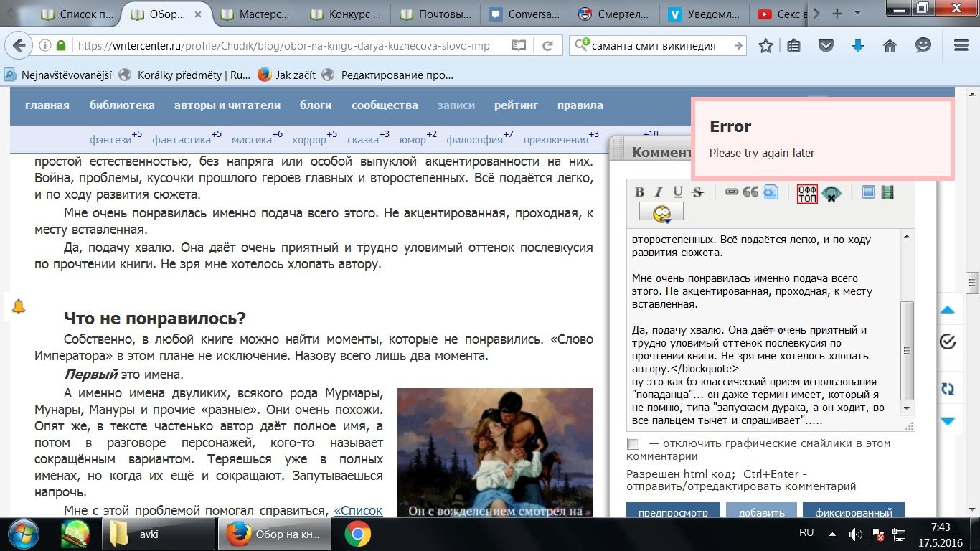
Task: Click the strikethrough formatting icon
Action: pyautogui.click(x=697, y=192)
